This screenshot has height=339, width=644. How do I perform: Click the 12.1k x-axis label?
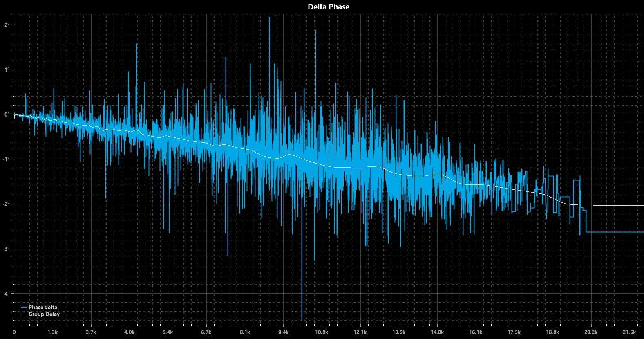click(360, 332)
